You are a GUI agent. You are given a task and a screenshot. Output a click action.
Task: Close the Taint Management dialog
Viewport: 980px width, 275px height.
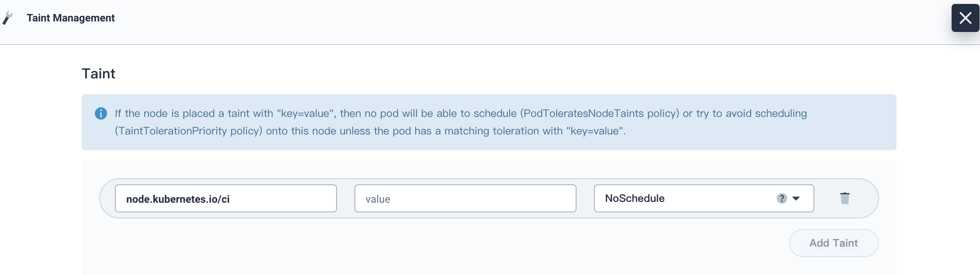pyautogui.click(x=965, y=18)
